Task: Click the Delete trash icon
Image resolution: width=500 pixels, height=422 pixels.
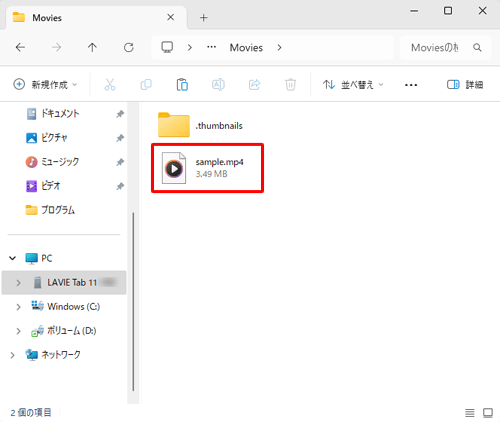Action: click(x=290, y=85)
